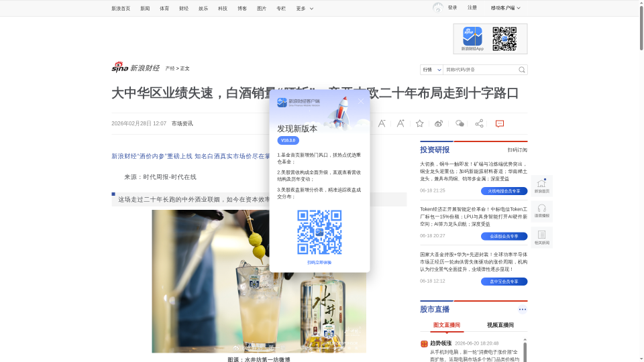Open Token经济 research report item
This screenshot has width=644, height=362.
pos(474,217)
